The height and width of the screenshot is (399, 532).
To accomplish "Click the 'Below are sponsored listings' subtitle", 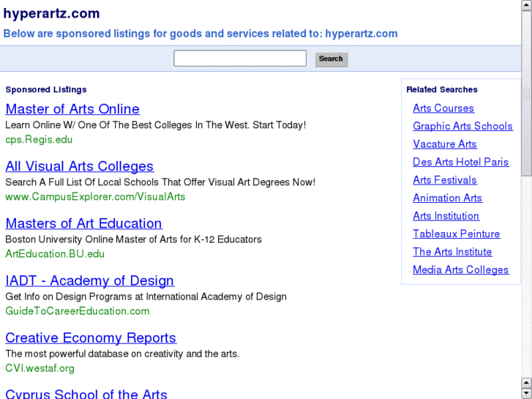I will tap(201, 34).
